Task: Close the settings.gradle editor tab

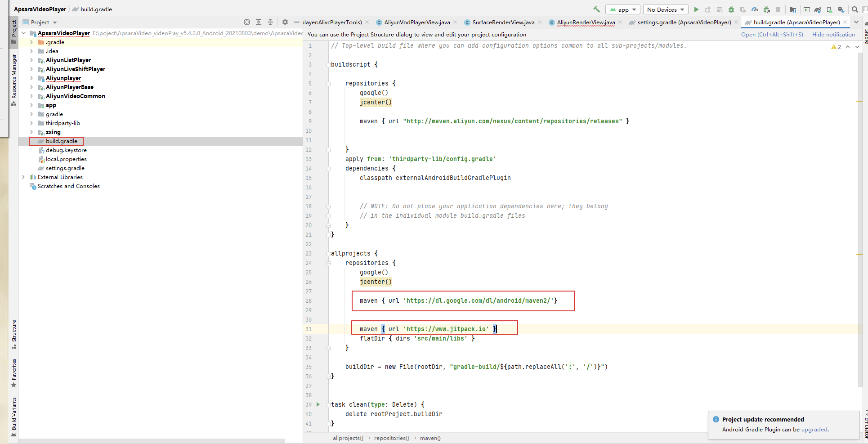Action: pos(736,22)
